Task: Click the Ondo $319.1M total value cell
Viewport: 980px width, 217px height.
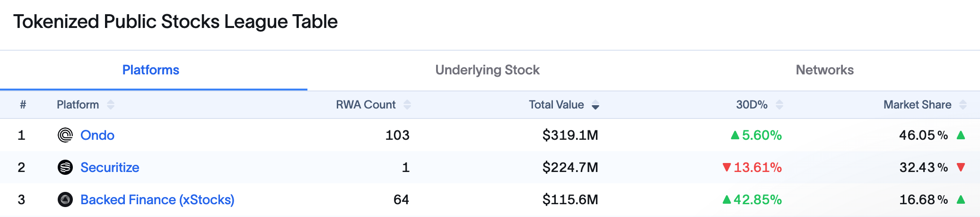Action: 570,135
